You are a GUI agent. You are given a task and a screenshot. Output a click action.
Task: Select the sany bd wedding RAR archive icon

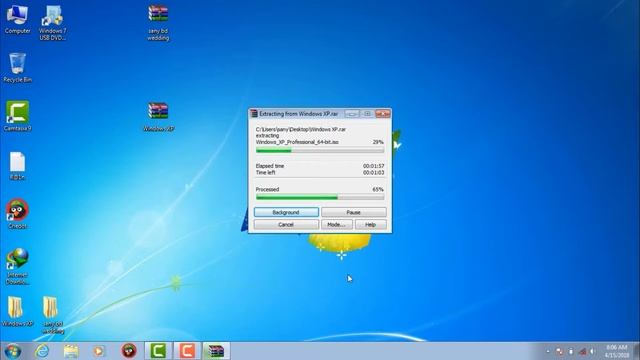coord(158,23)
